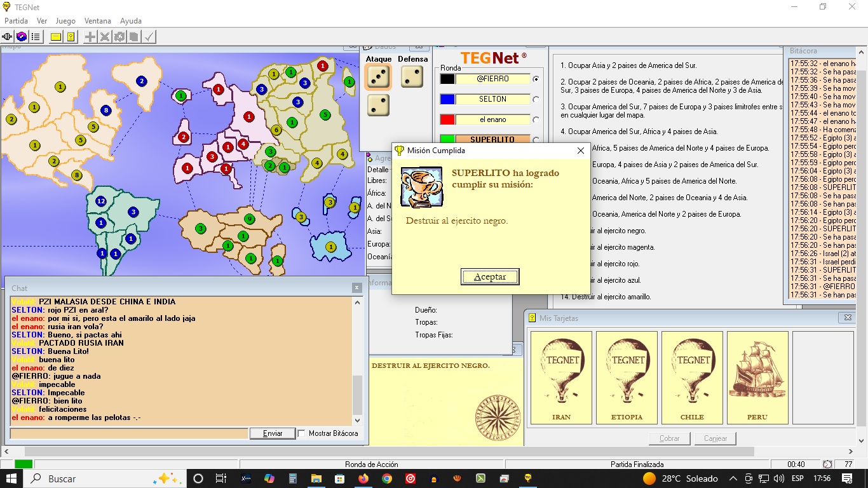Click the chat scrollbar down arrow
868x488 pixels.
click(357, 421)
